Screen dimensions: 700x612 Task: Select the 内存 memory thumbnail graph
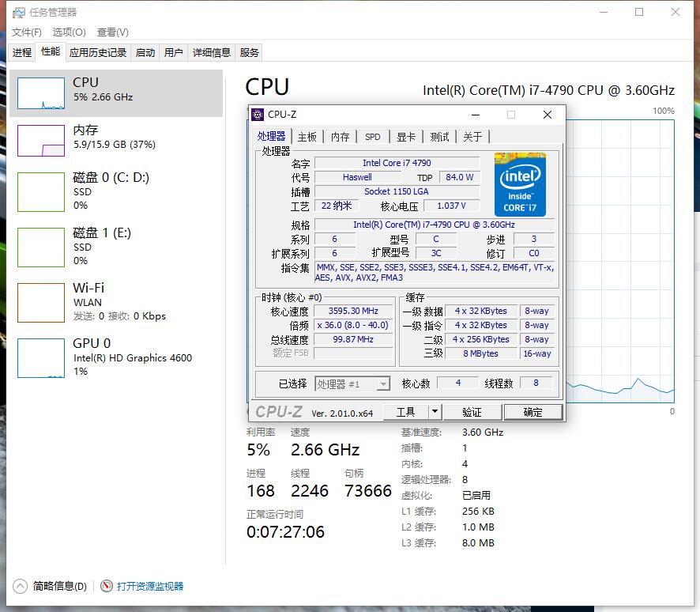(41, 141)
